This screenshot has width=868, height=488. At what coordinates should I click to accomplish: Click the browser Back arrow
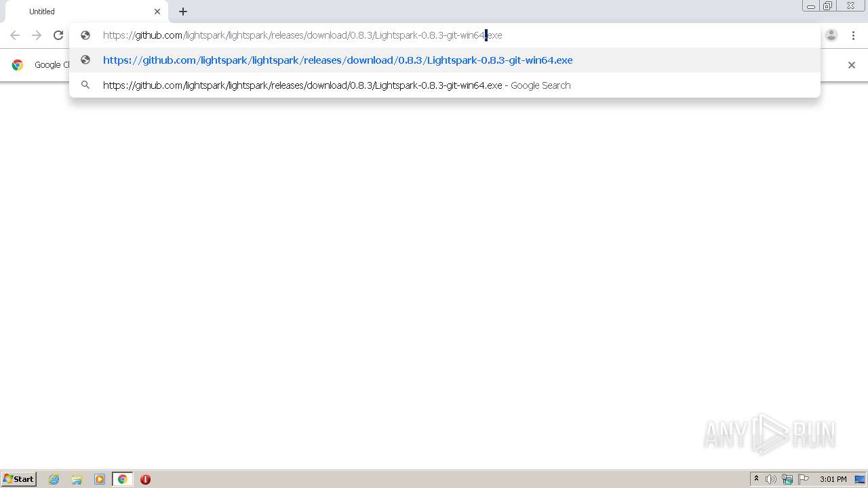click(15, 35)
